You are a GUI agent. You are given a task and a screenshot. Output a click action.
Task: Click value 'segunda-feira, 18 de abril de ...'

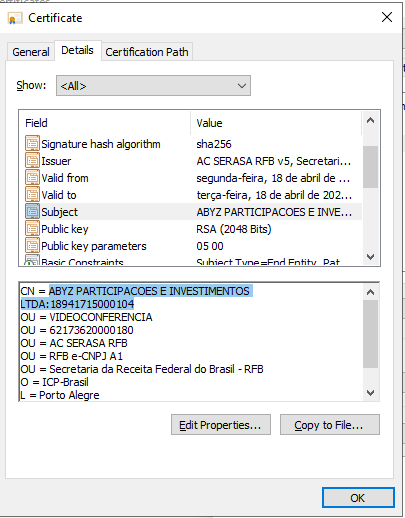(273, 178)
